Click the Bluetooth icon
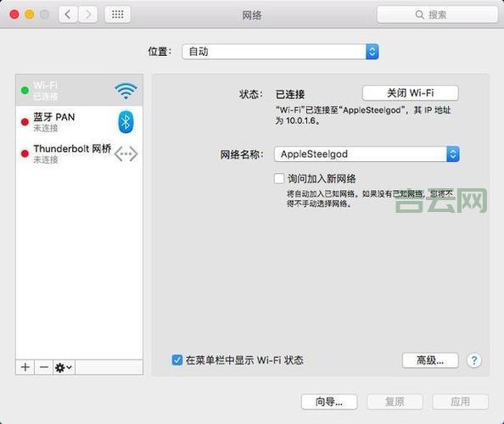This screenshot has width=504, height=424. pyautogui.click(x=126, y=122)
